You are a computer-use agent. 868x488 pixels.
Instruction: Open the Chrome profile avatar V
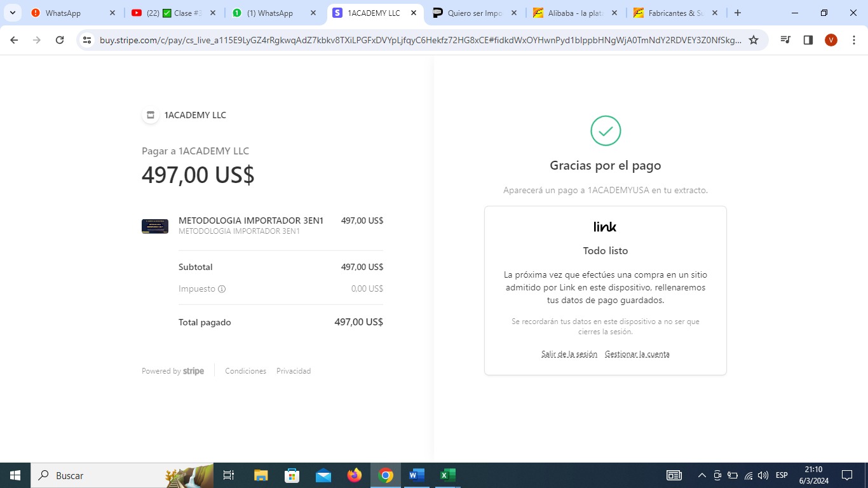point(831,40)
